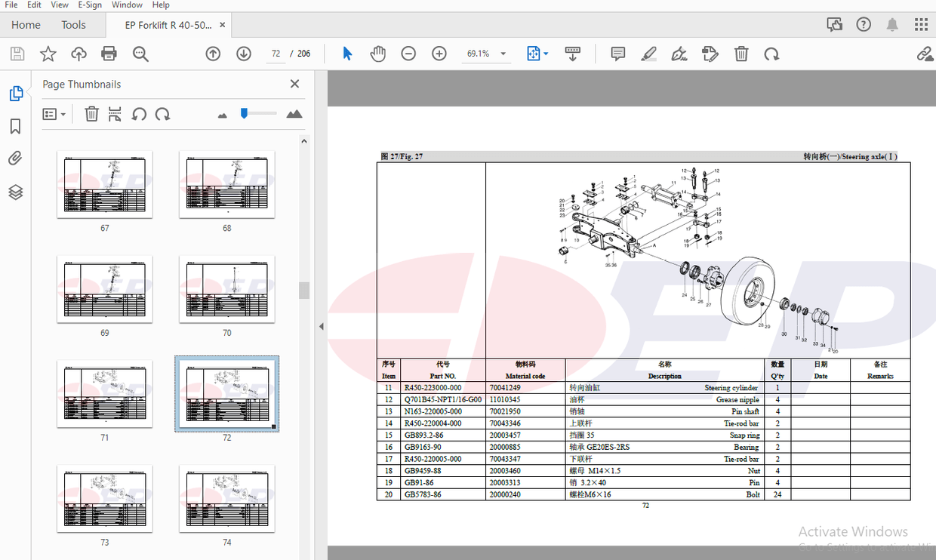936x560 pixels.
Task: Open the View menu
Action: point(60,5)
